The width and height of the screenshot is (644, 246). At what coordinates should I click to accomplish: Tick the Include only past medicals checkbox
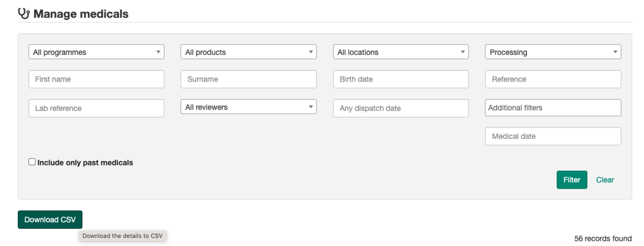[32, 162]
